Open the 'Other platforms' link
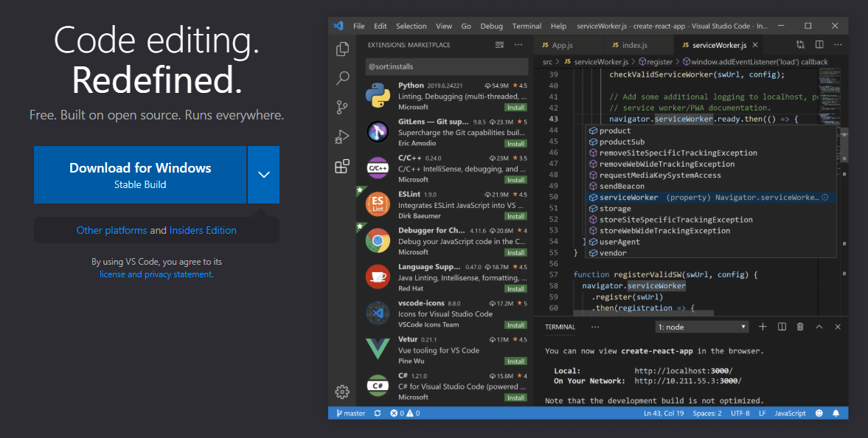This screenshot has width=868, height=438. coord(111,230)
